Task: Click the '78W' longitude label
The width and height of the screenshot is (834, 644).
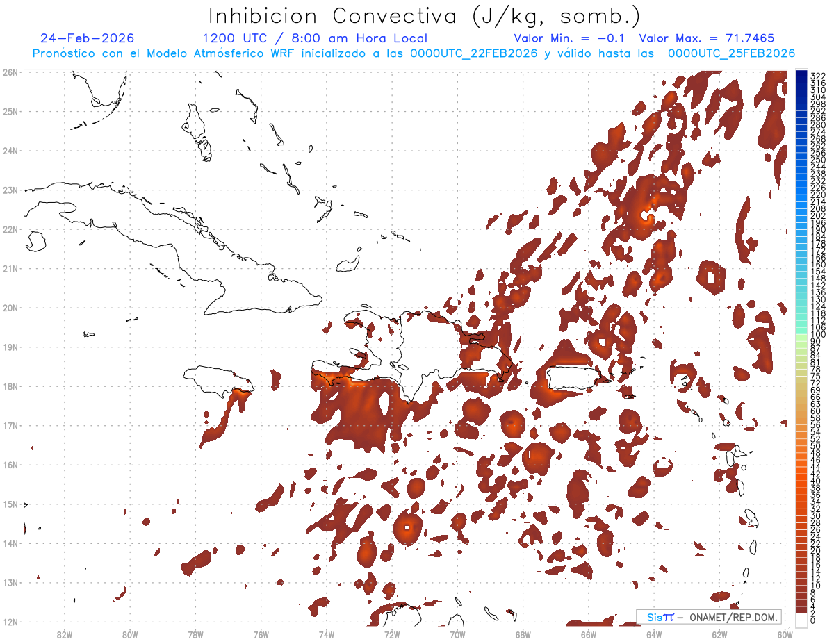Action: click(x=195, y=634)
